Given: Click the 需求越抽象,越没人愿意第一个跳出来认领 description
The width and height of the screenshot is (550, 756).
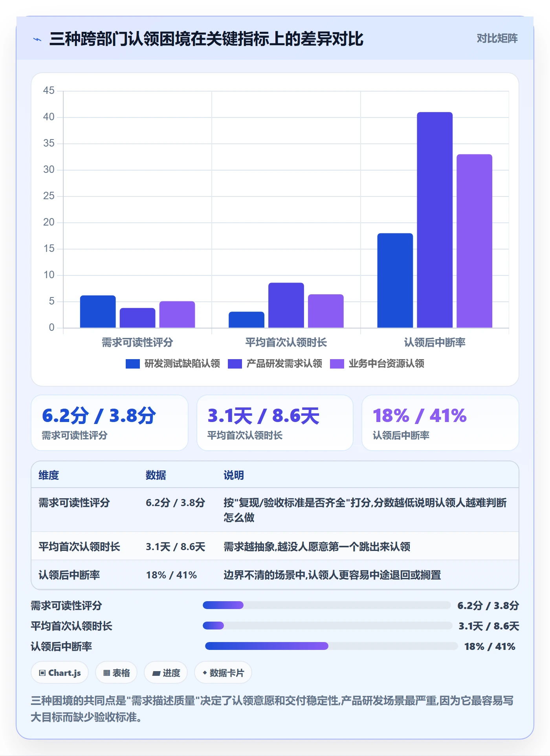Looking at the screenshot, I should pos(317,547).
